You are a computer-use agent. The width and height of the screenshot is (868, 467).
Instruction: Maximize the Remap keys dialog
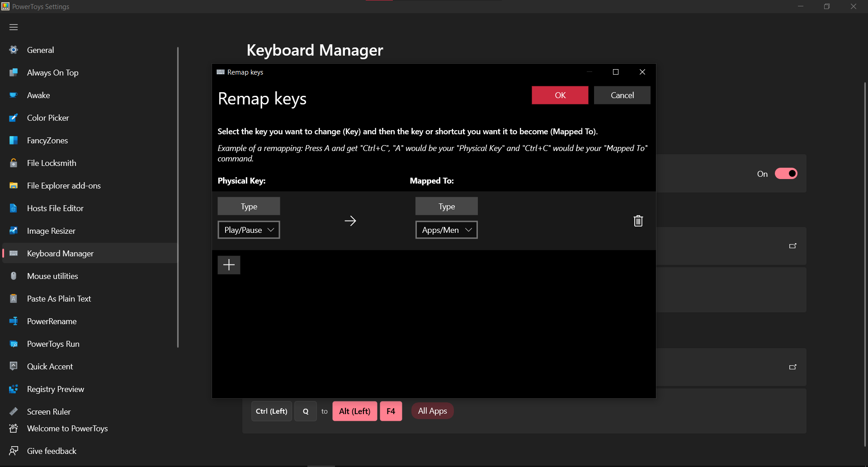pos(615,72)
